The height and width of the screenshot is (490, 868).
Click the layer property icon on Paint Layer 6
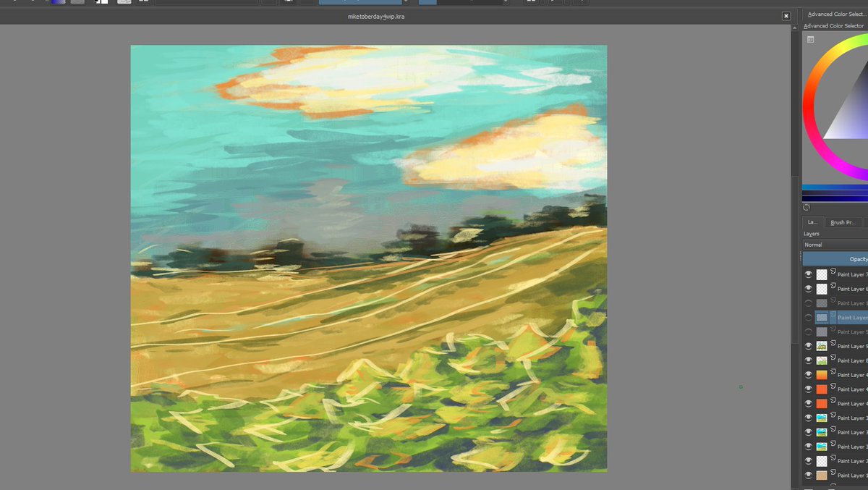(833, 287)
